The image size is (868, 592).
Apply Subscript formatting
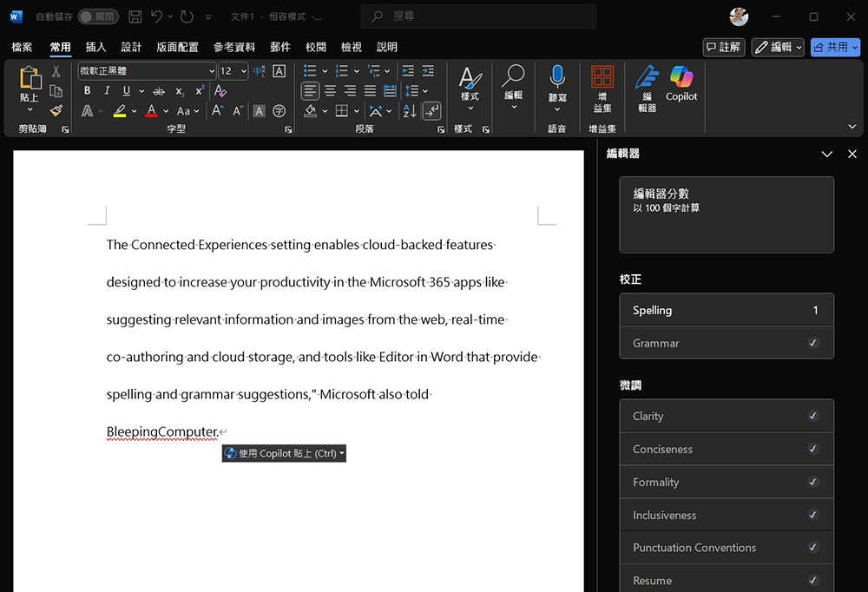180,91
